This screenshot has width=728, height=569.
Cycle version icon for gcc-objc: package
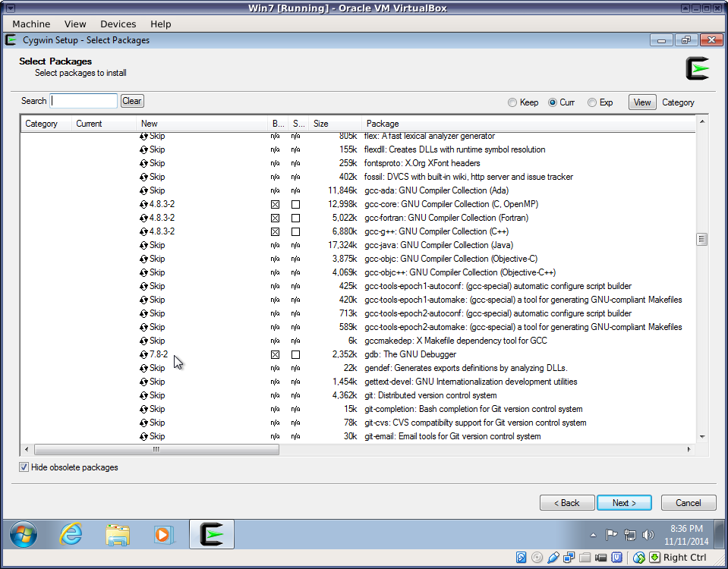coord(144,259)
